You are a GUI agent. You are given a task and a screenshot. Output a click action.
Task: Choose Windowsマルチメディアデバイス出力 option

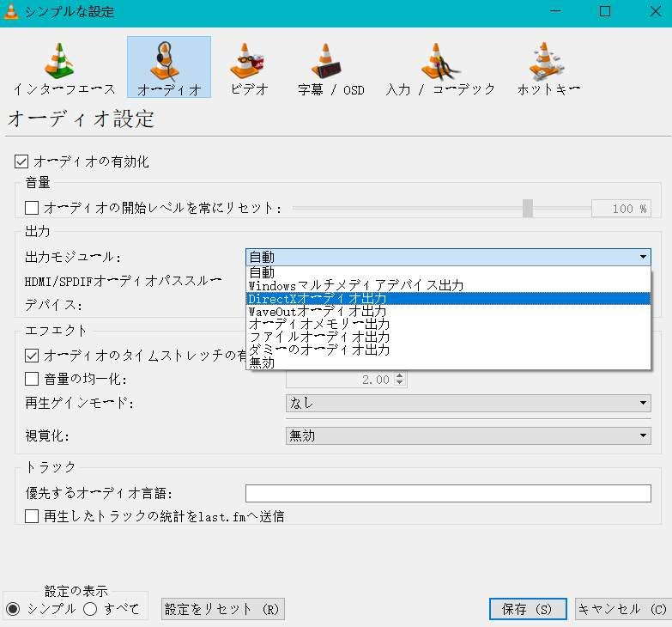448,286
